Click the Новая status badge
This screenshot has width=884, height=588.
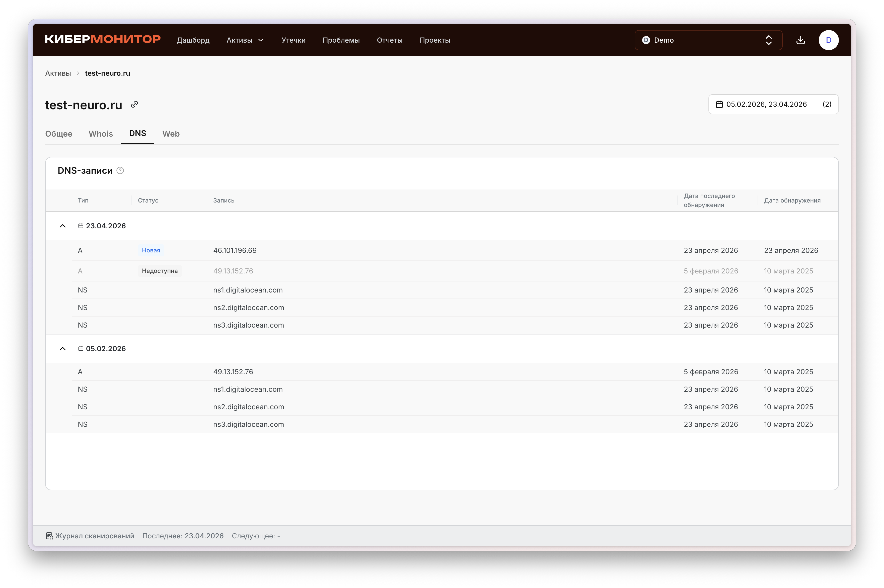(151, 250)
